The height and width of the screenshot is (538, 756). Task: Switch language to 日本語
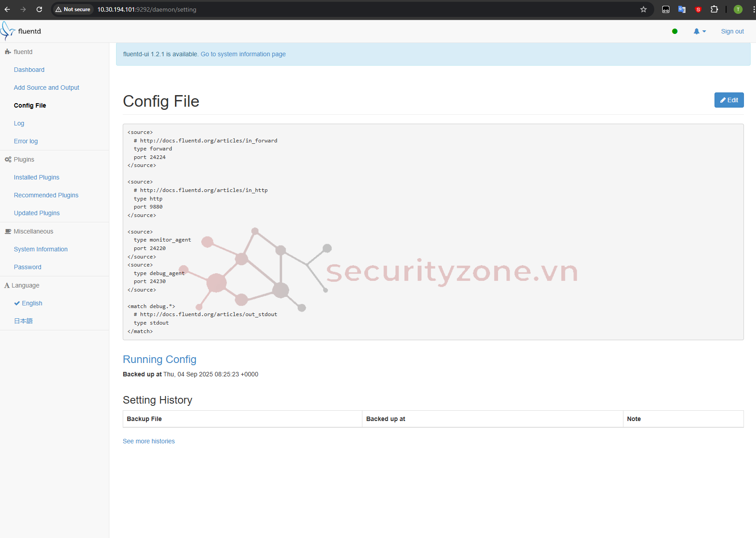coord(23,321)
